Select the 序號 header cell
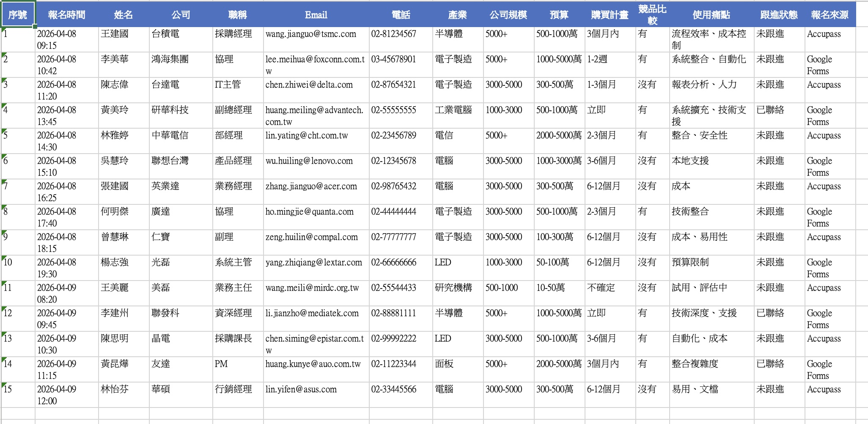This screenshot has width=868, height=424. click(x=18, y=14)
